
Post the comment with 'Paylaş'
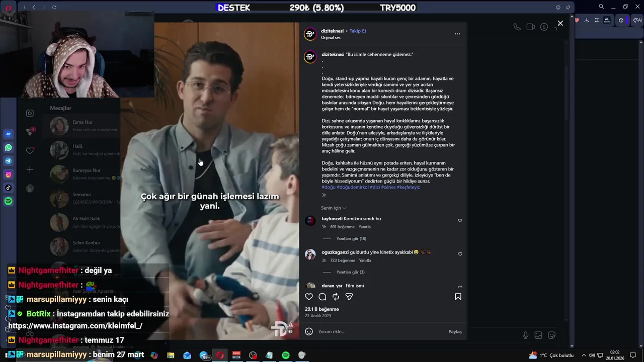(455, 332)
